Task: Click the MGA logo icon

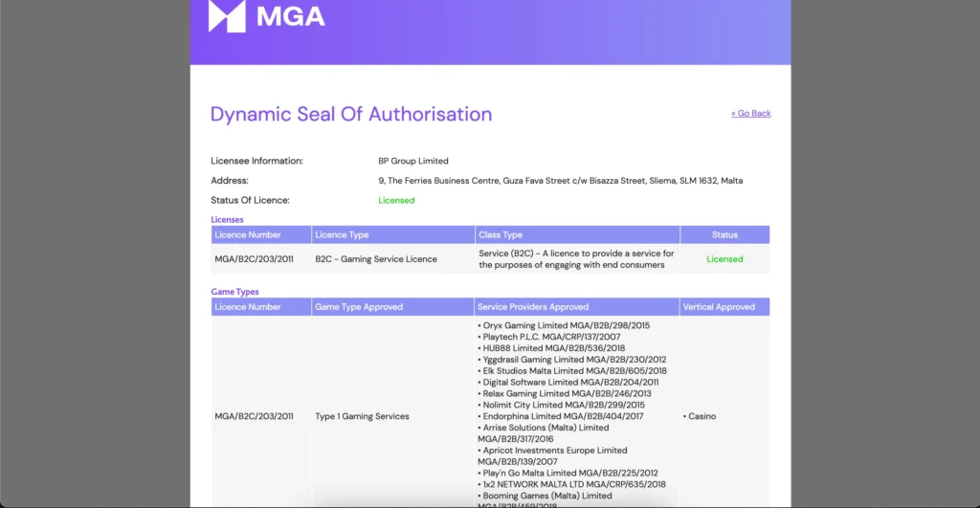Action: point(227,15)
